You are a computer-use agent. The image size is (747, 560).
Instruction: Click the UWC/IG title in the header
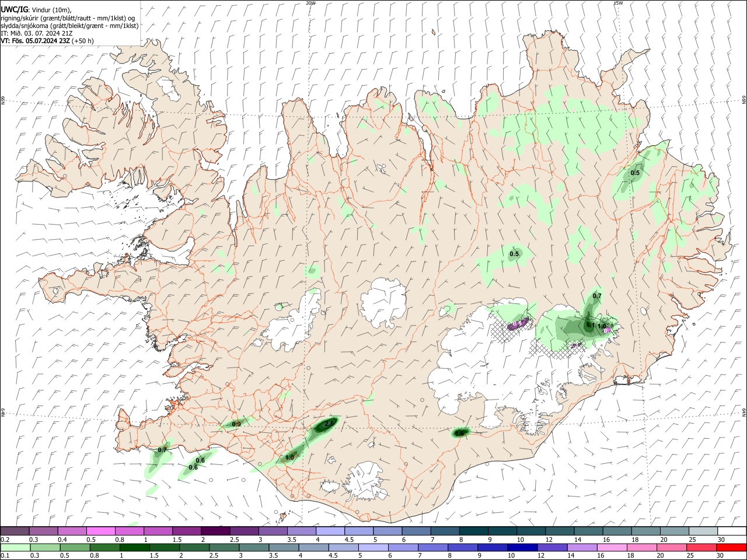pyautogui.click(x=15, y=9)
